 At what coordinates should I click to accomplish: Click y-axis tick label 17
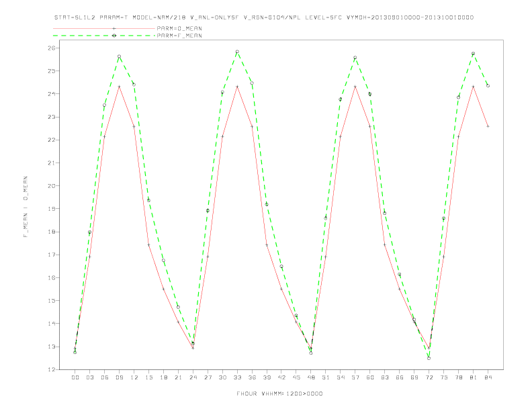click(x=52, y=255)
